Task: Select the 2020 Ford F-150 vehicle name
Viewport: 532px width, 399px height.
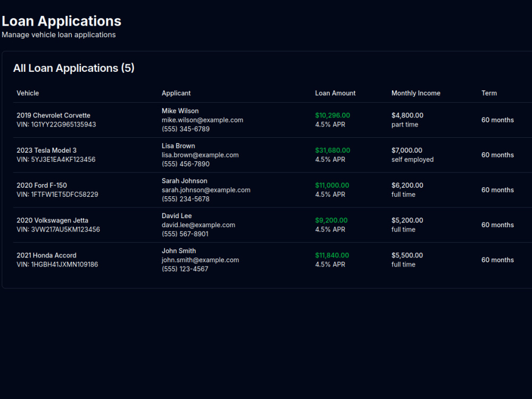Action: coord(41,185)
